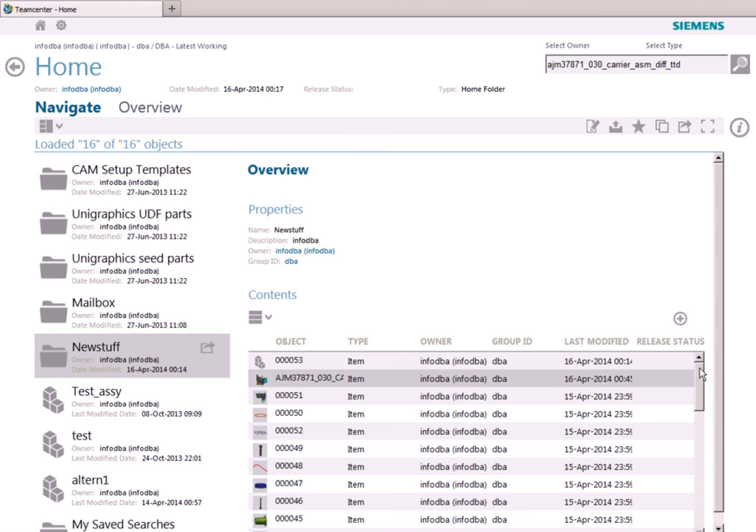Screen dimensions: 756x532
Task: Click the infodba owner link in Properties
Action: point(305,250)
